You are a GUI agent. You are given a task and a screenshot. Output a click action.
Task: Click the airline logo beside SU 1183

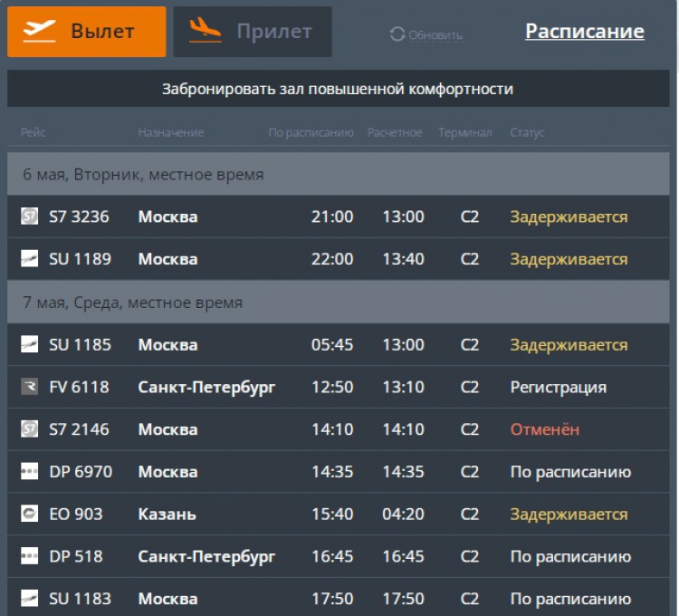(30, 599)
